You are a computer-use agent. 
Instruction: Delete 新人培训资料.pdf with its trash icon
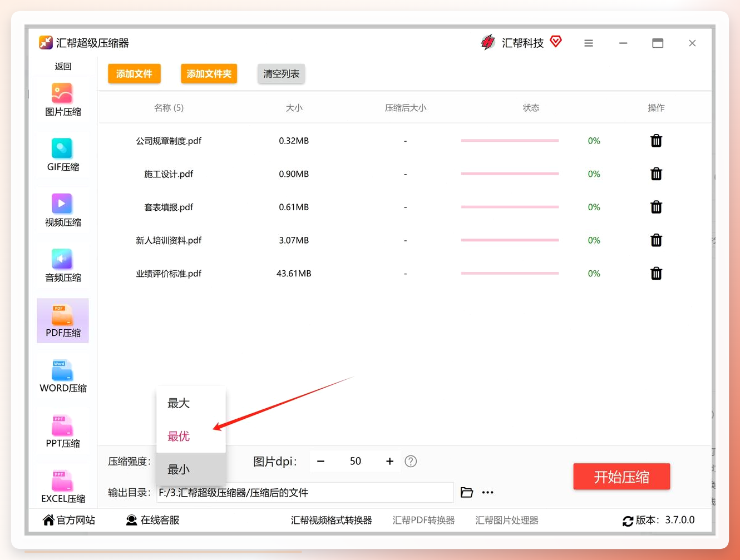[657, 240]
